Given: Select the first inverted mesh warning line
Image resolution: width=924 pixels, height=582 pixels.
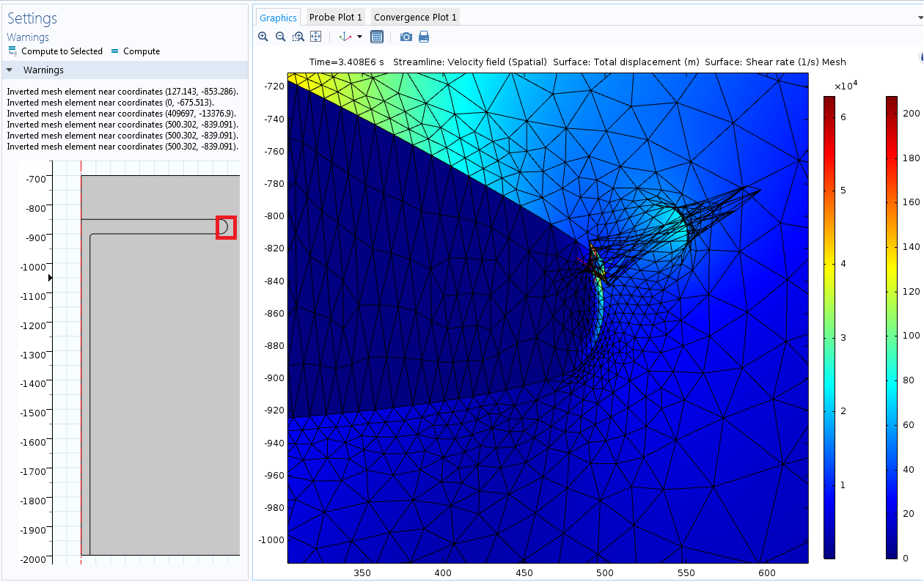Looking at the screenshot, I should pos(122,92).
